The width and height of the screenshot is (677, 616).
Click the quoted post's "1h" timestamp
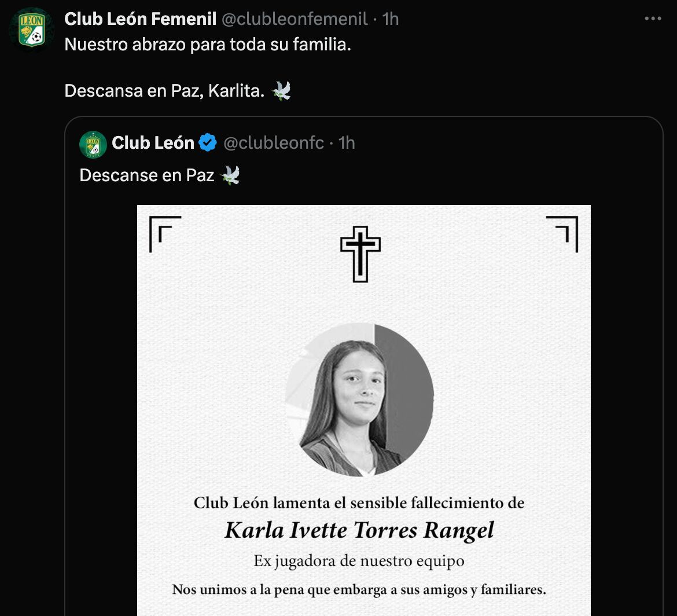point(347,143)
